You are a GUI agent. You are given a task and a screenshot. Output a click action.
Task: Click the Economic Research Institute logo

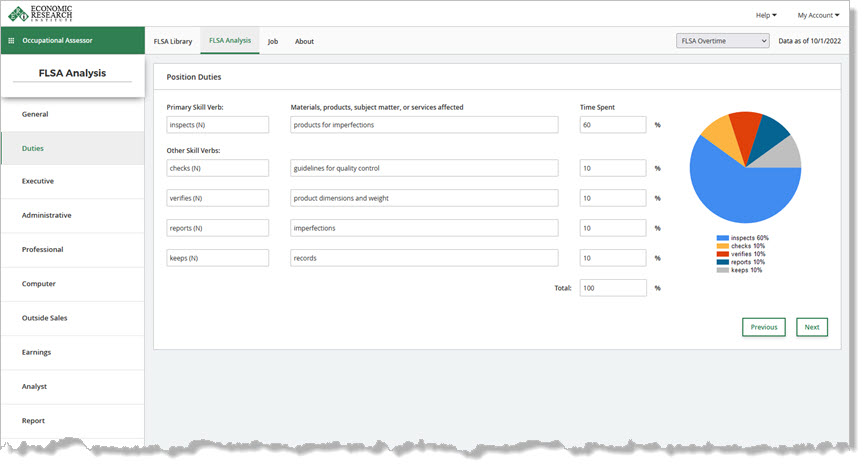(40, 13)
